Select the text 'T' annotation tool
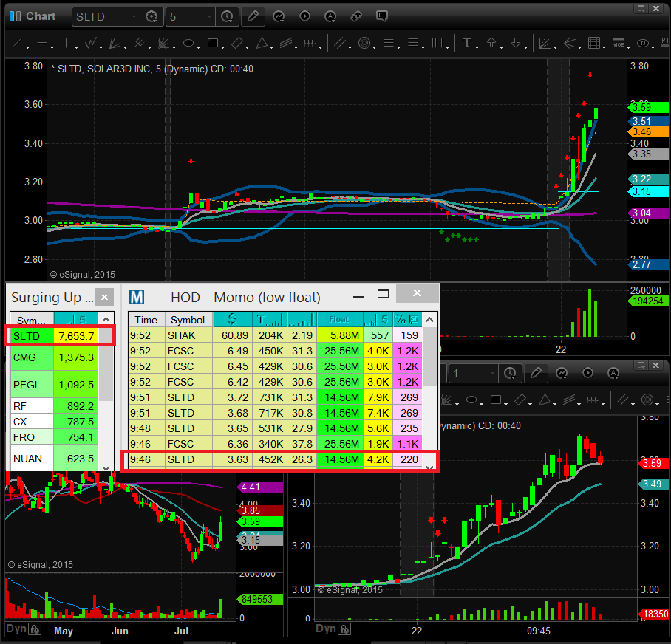671x644 pixels. [x=467, y=43]
